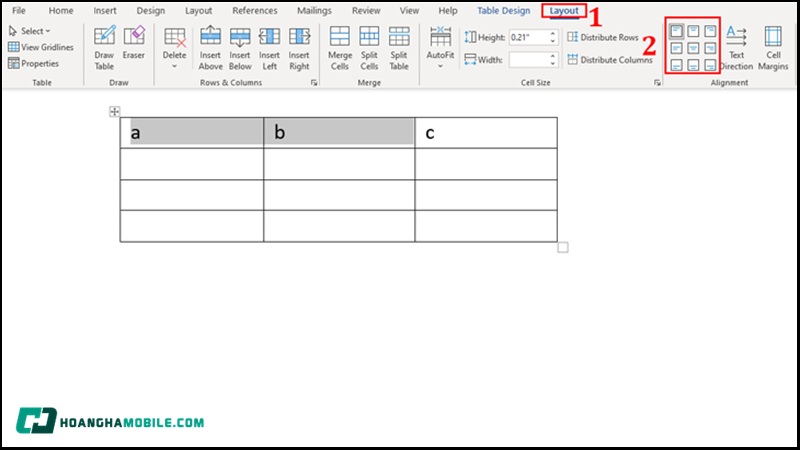Viewport: 800px width, 450px height.
Task: Click Distribute Rows
Action: pyautogui.click(x=603, y=37)
